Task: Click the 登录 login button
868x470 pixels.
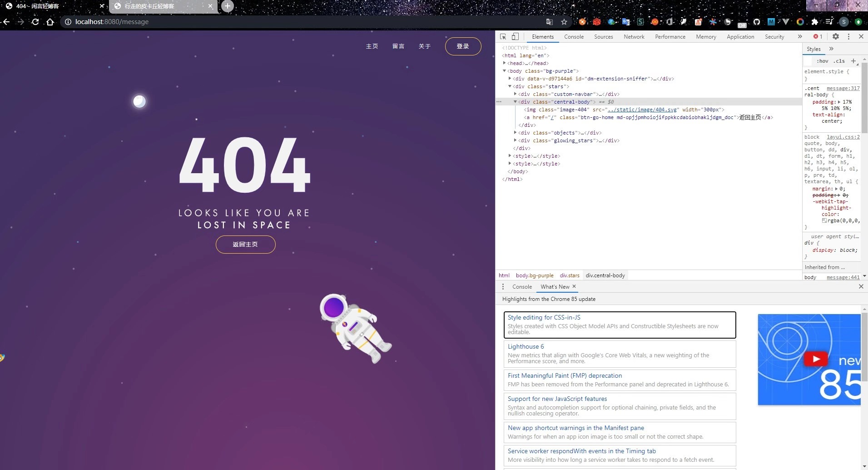Action: [463, 46]
